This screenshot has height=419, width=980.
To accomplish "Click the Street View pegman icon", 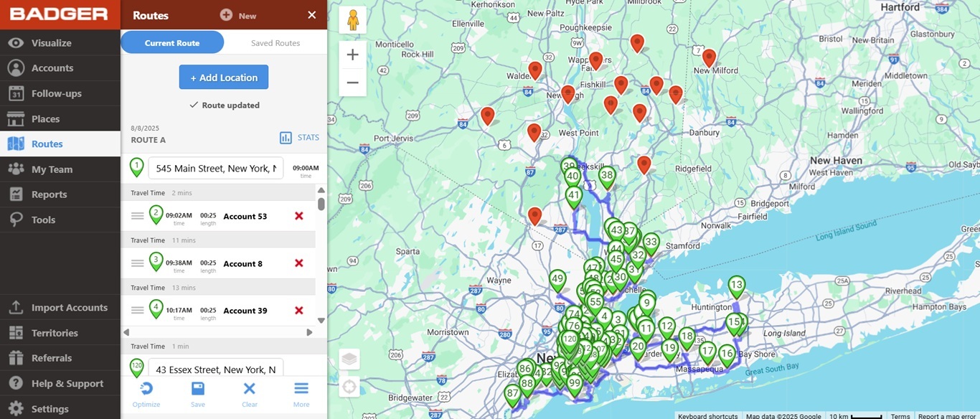I will point(352,20).
